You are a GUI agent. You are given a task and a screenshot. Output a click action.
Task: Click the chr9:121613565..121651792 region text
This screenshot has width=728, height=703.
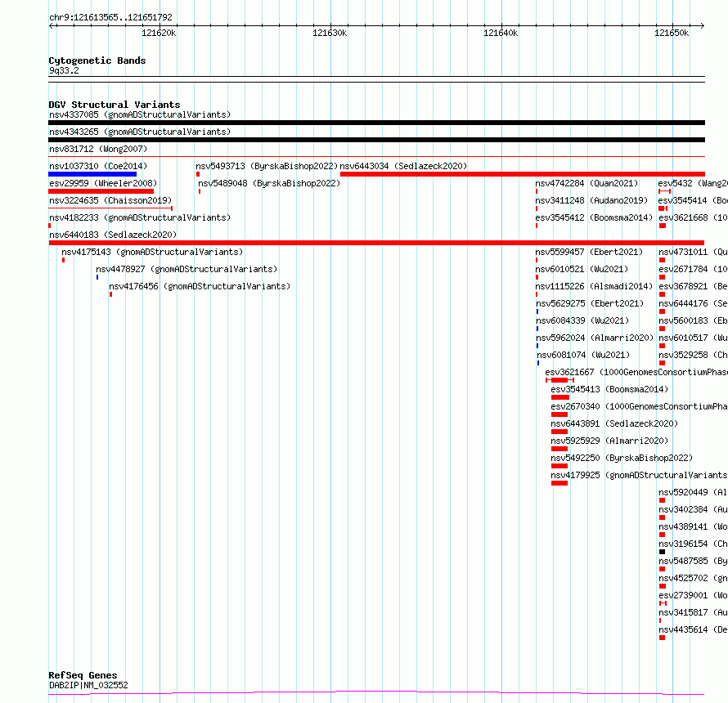(110, 17)
